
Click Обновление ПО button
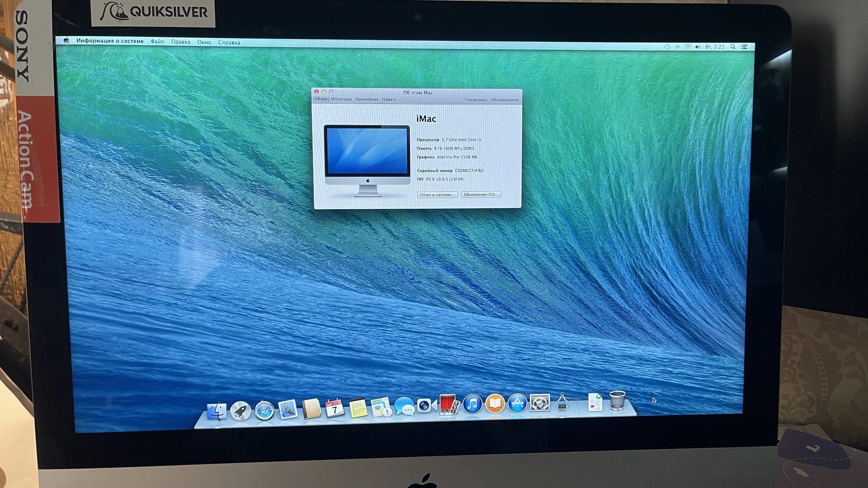click(481, 194)
